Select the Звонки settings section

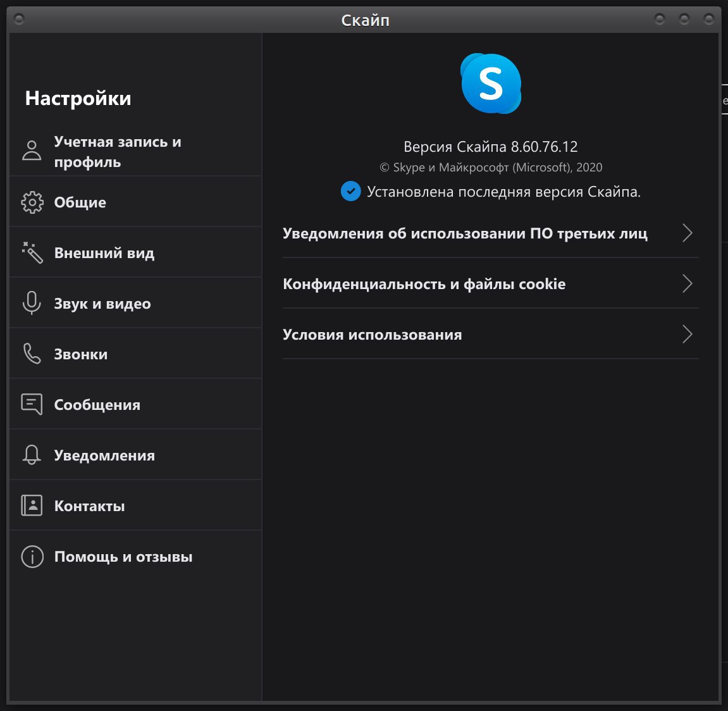135,354
